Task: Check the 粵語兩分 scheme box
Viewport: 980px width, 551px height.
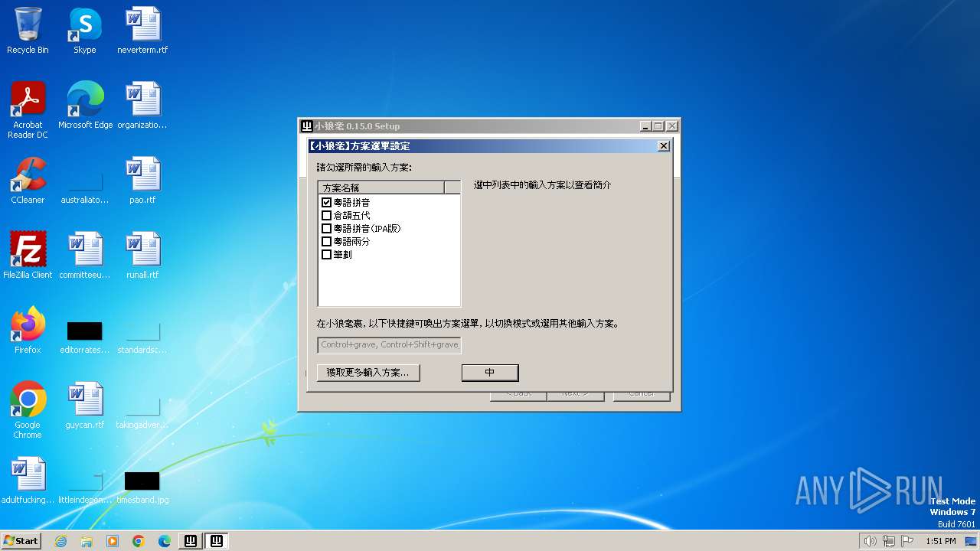Action: tap(327, 242)
